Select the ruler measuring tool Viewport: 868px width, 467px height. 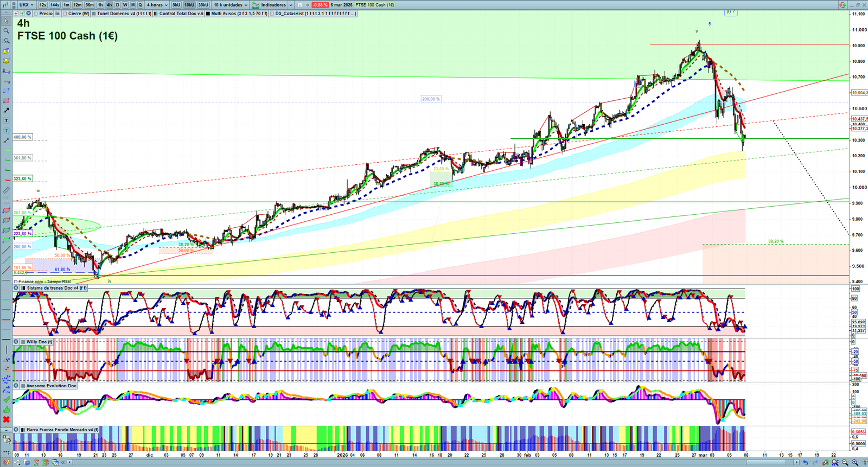7,190
